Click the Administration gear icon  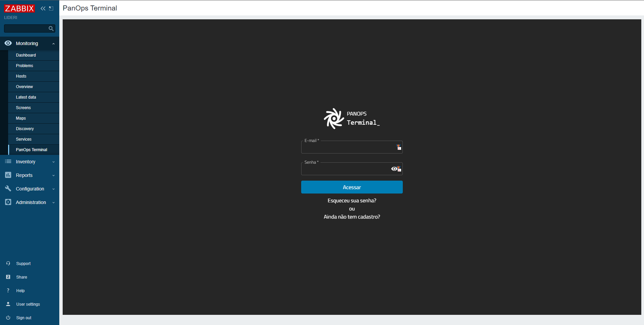pyautogui.click(x=8, y=202)
